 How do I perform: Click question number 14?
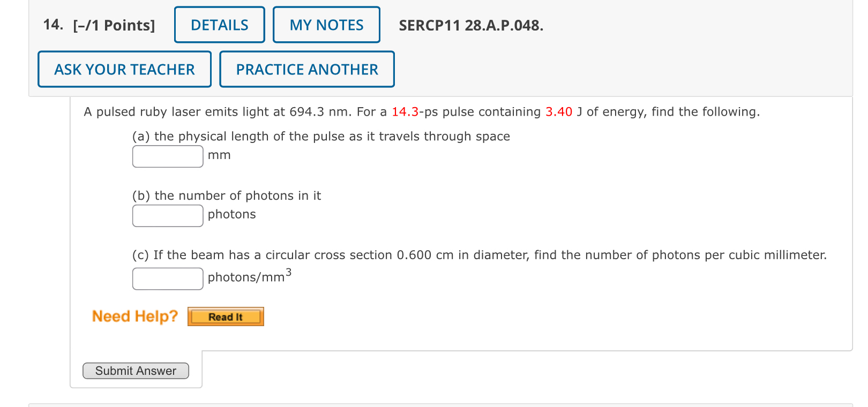51,24
